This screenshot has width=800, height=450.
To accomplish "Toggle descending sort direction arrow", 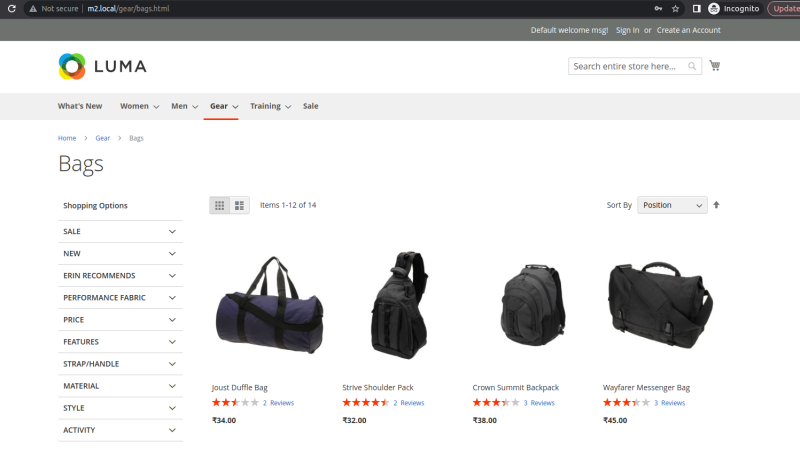I will (x=716, y=205).
